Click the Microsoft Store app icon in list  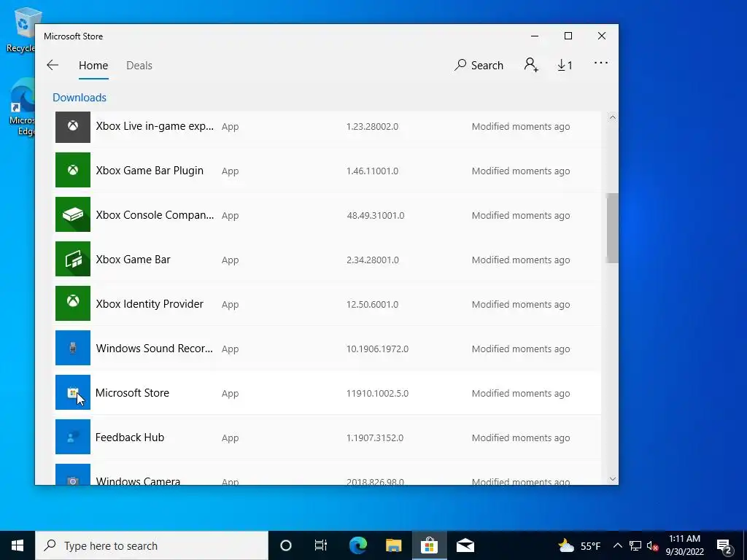point(73,392)
